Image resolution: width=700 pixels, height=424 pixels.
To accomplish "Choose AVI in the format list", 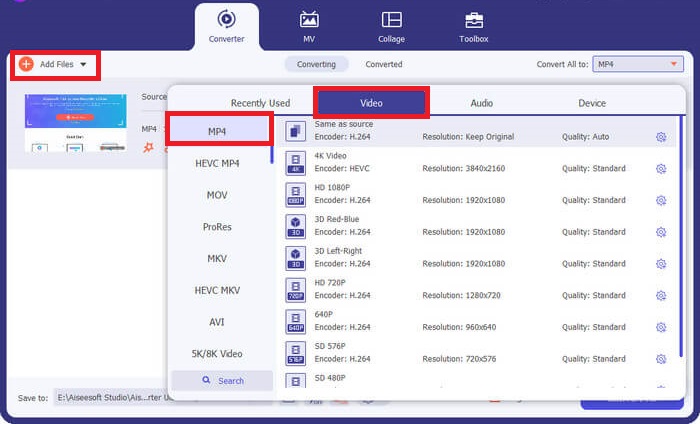I will pyautogui.click(x=217, y=322).
